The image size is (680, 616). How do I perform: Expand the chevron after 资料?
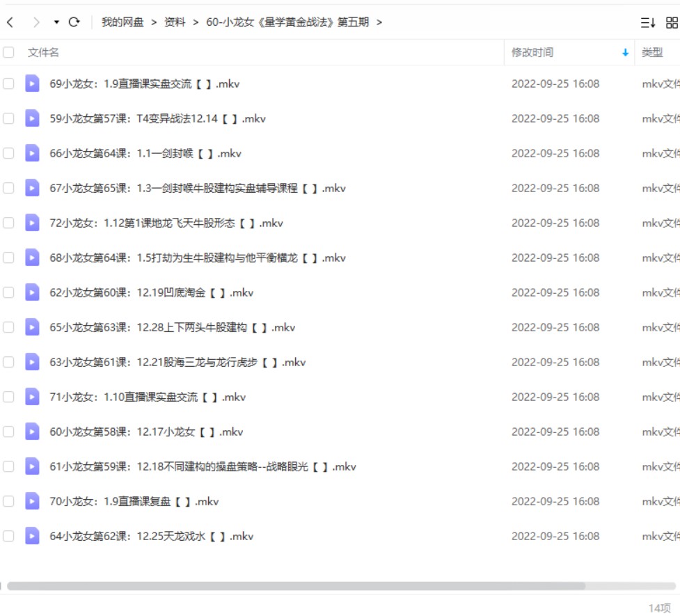pos(196,22)
